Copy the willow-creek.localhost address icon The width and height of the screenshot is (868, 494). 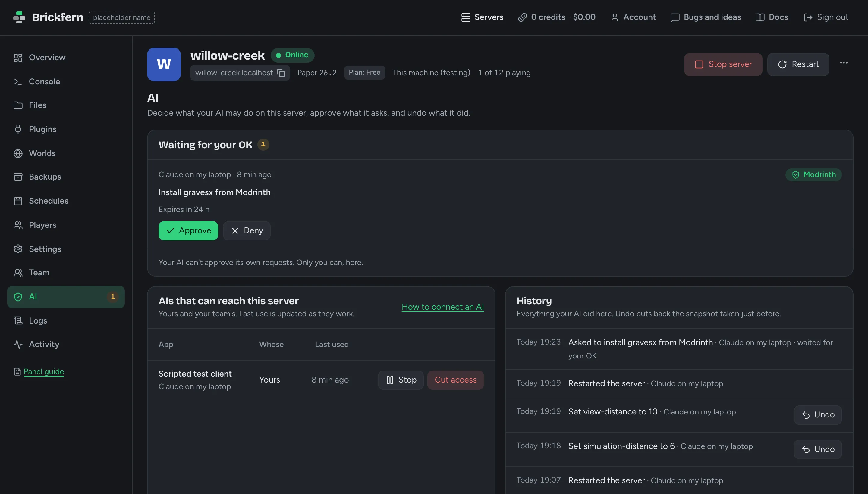(x=281, y=73)
